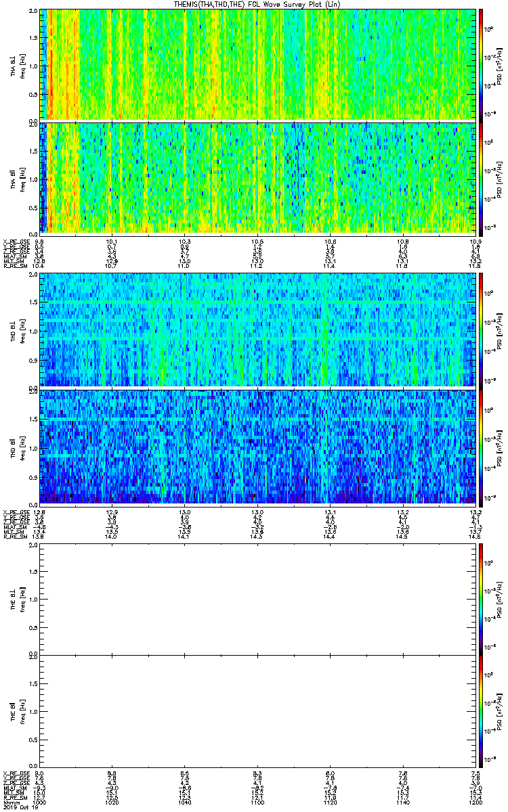508x812 pixels.
Task: Click the 1120 time tick label
Action: 331,803
